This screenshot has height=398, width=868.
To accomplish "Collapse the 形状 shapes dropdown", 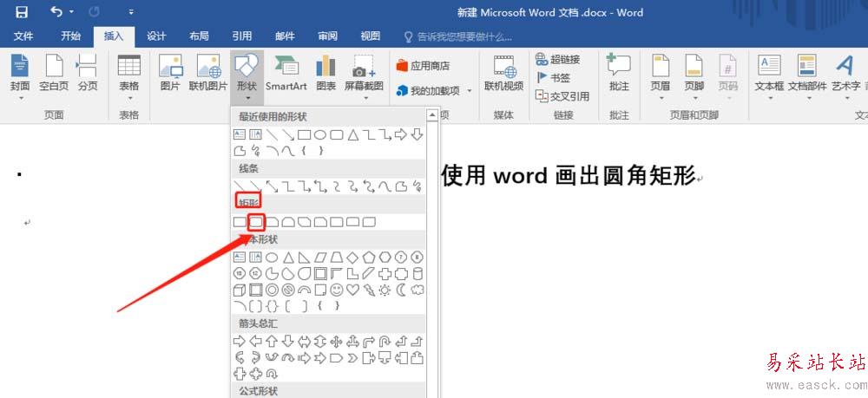I will pyautogui.click(x=247, y=77).
